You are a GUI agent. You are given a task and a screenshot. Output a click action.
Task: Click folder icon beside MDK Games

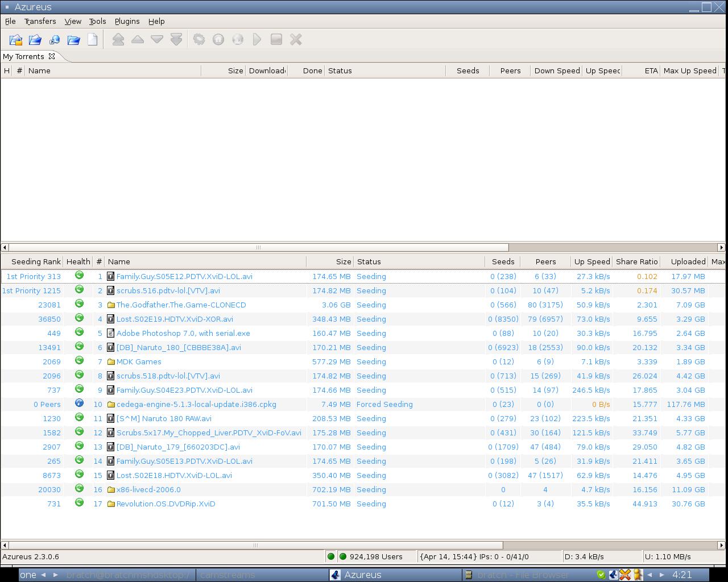point(111,361)
